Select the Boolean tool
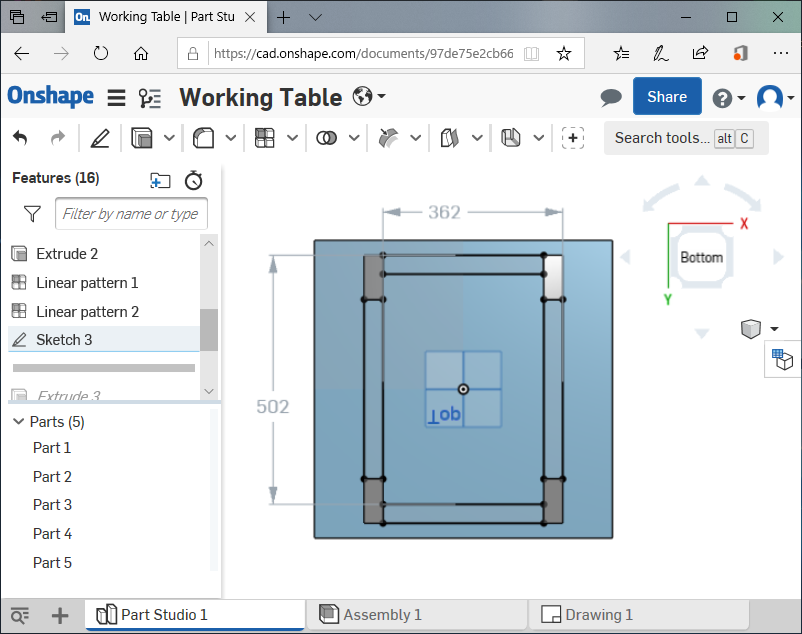 tap(326, 138)
